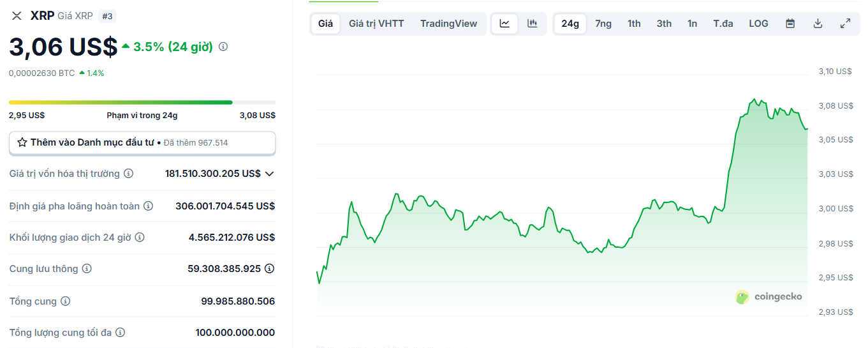The height and width of the screenshot is (348, 868).
Task: Click the 4.565.212.076 US$ volume value
Action: point(232,237)
